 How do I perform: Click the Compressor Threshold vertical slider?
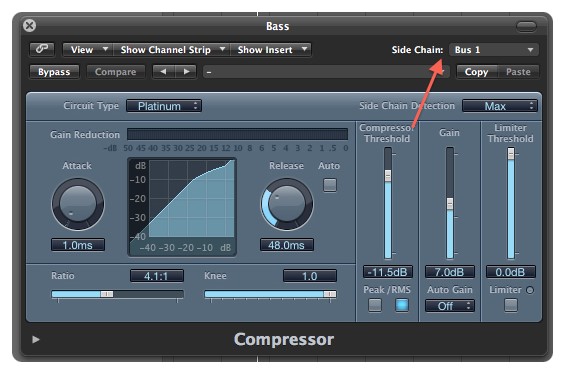[x=388, y=203]
